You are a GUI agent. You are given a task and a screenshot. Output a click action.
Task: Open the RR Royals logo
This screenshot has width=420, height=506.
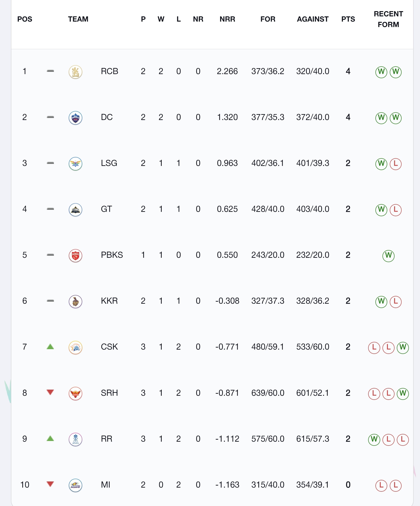point(75,439)
